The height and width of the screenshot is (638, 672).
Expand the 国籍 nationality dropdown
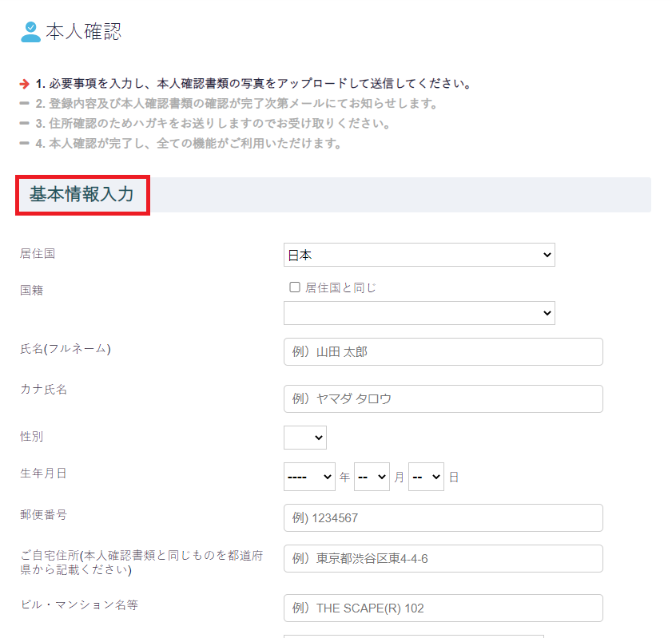tap(420, 313)
